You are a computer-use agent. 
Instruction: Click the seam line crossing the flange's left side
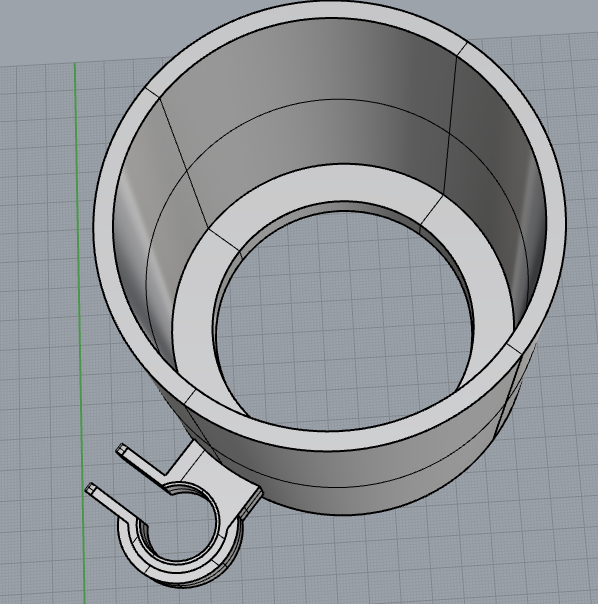pyautogui.click(x=225, y=241)
